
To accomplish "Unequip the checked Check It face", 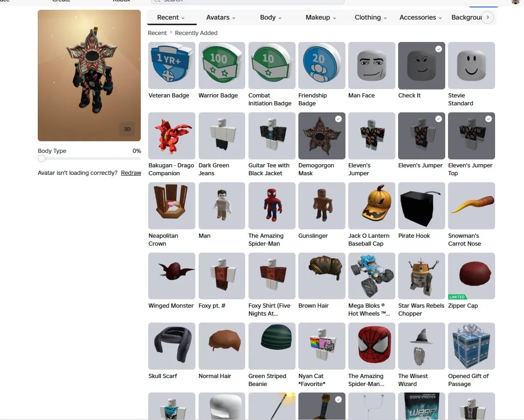I will 421,65.
